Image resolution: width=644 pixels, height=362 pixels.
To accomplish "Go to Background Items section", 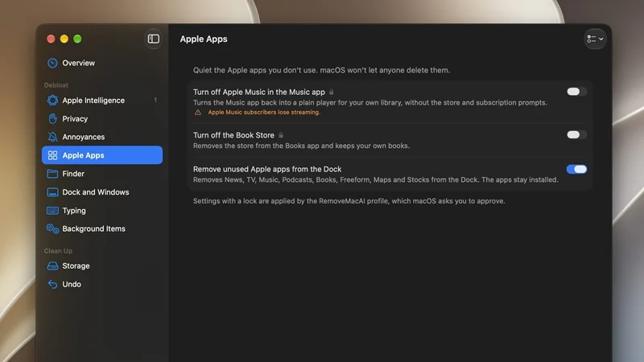I will click(x=102, y=228).
